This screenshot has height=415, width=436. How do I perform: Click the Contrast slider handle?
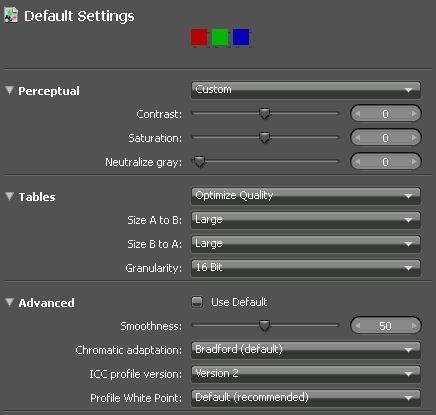coord(265,113)
